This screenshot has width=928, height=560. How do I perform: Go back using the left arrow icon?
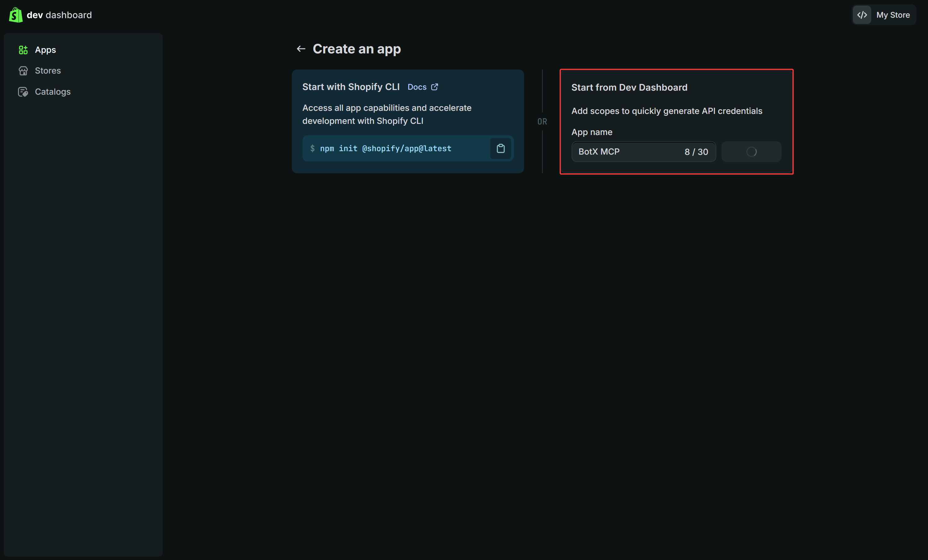click(301, 49)
